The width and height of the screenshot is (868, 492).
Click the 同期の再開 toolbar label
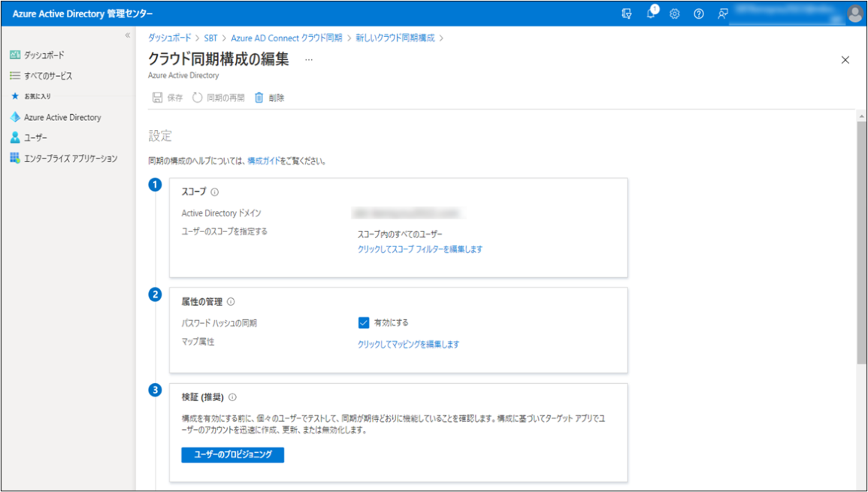pyautogui.click(x=226, y=98)
